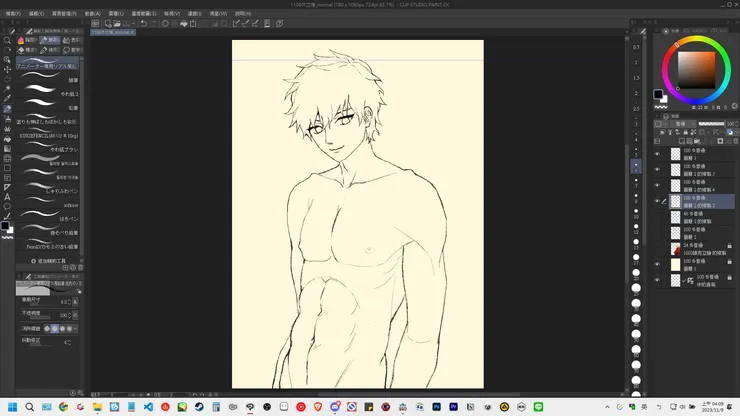Expand the anti-aliasing options dropdown arrow

click(x=76, y=328)
